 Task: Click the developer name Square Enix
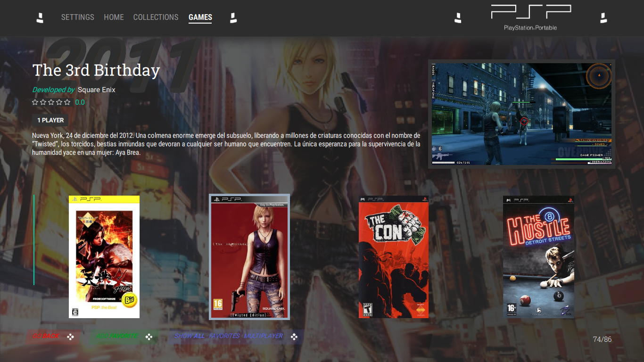(97, 90)
